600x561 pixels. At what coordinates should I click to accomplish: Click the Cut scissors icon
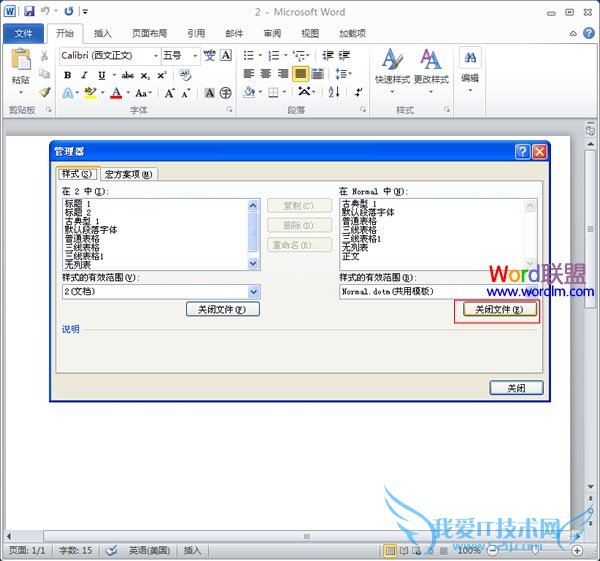point(44,56)
